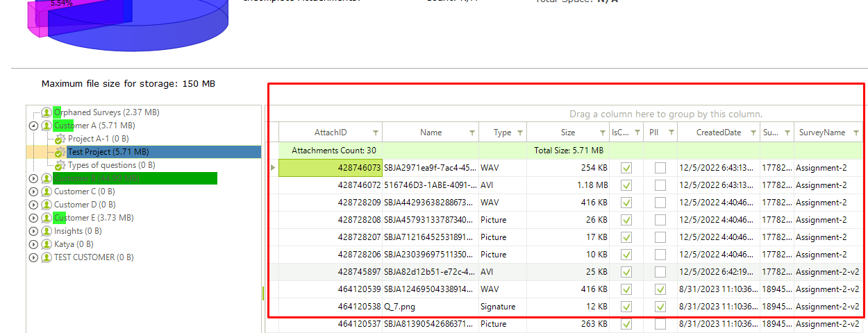Viewport: 868px width, 333px height.
Task: Collapse the Customer A tree node
Action: pyautogui.click(x=33, y=126)
